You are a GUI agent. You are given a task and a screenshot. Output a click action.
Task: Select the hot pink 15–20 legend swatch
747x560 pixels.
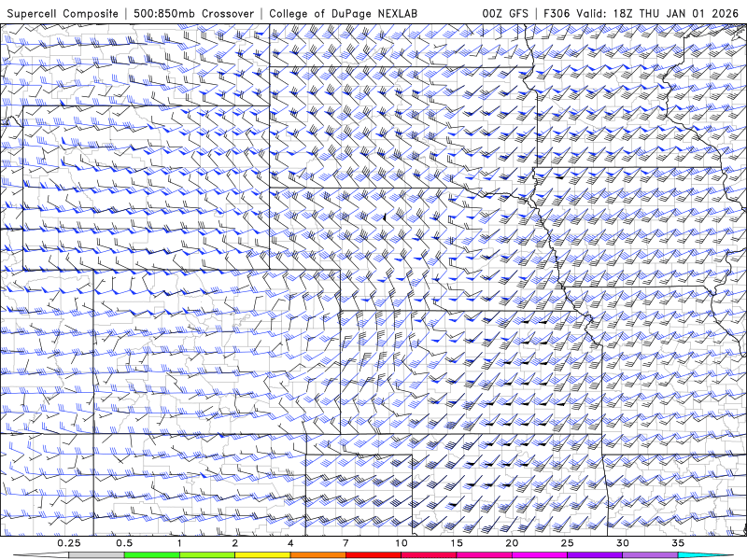tap(484, 555)
